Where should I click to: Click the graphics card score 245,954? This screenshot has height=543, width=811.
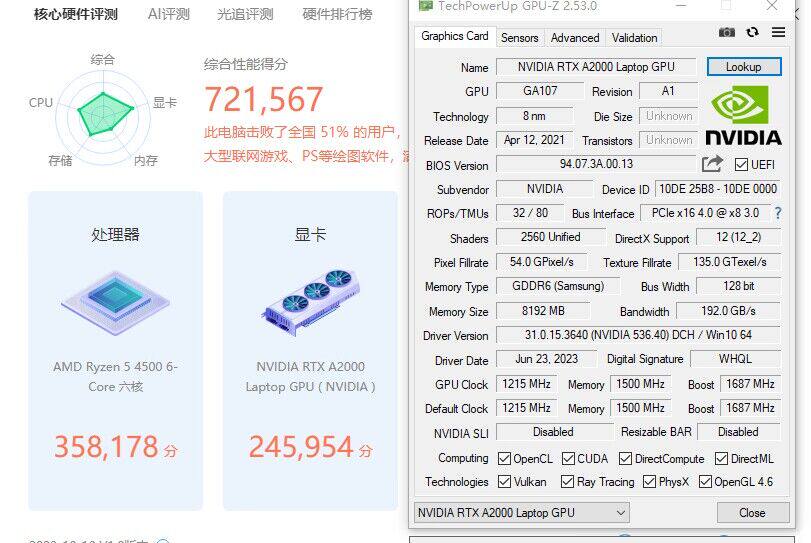tap(301, 447)
